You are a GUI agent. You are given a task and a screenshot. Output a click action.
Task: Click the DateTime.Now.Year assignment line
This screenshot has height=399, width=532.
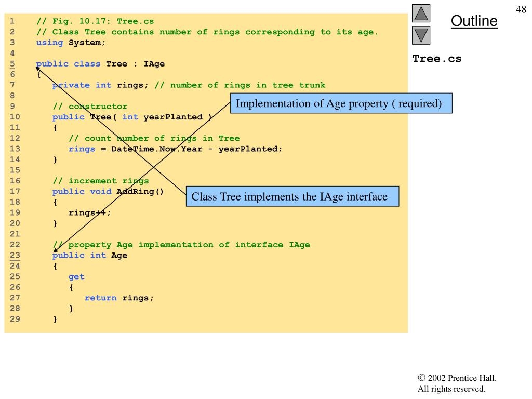pos(175,149)
